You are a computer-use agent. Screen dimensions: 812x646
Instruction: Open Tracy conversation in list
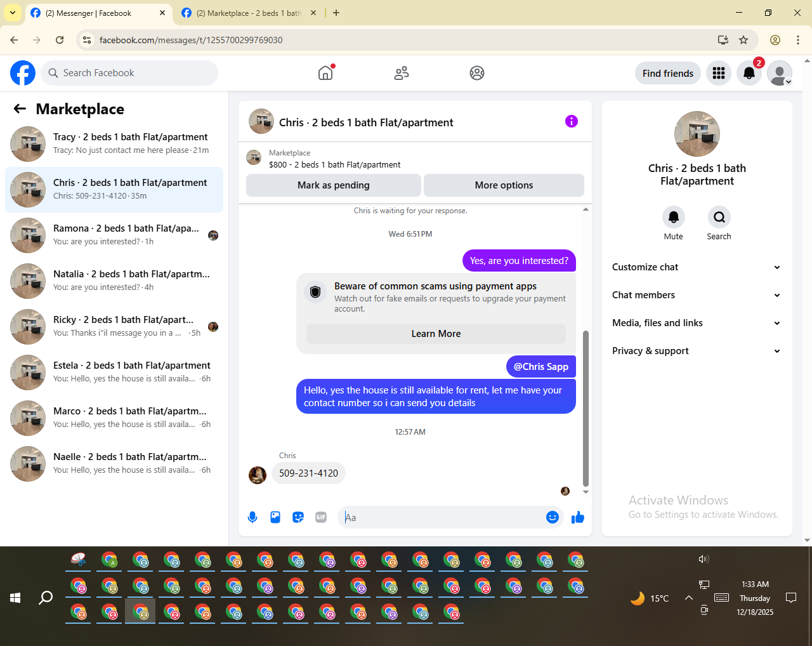tap(114, 144)
